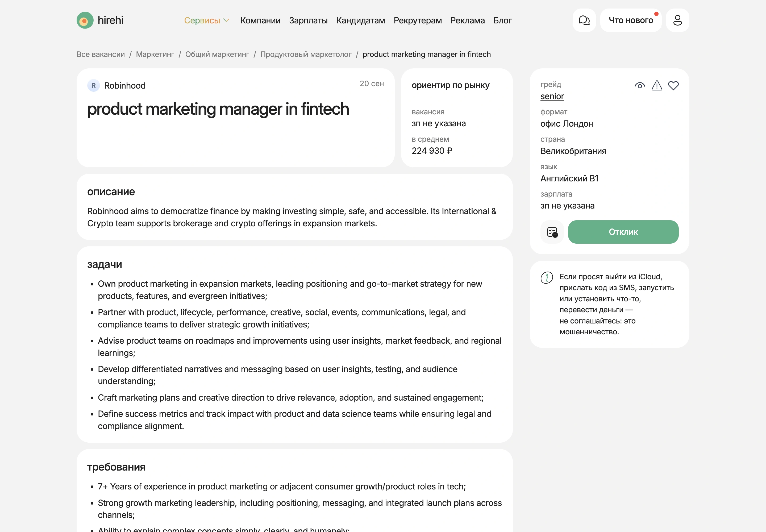Click the ориентир по рынку heading
Viewport: 766px width, 532px height.
450,85
